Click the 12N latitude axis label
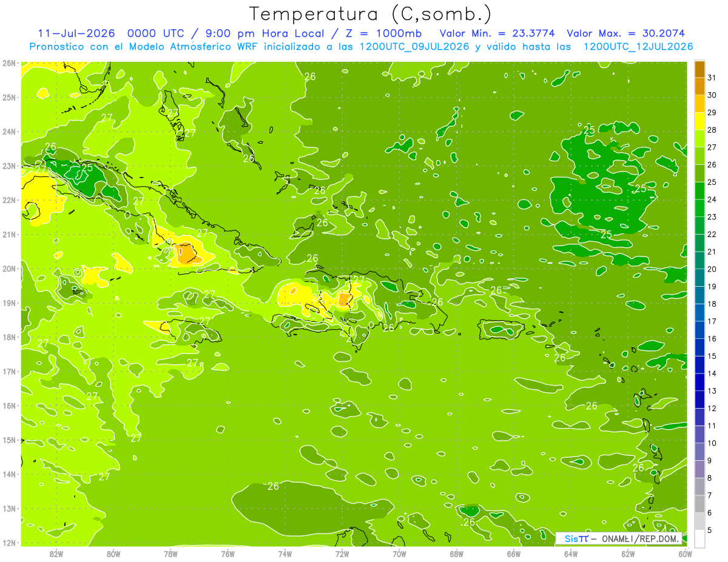 (x=9, y=543)
